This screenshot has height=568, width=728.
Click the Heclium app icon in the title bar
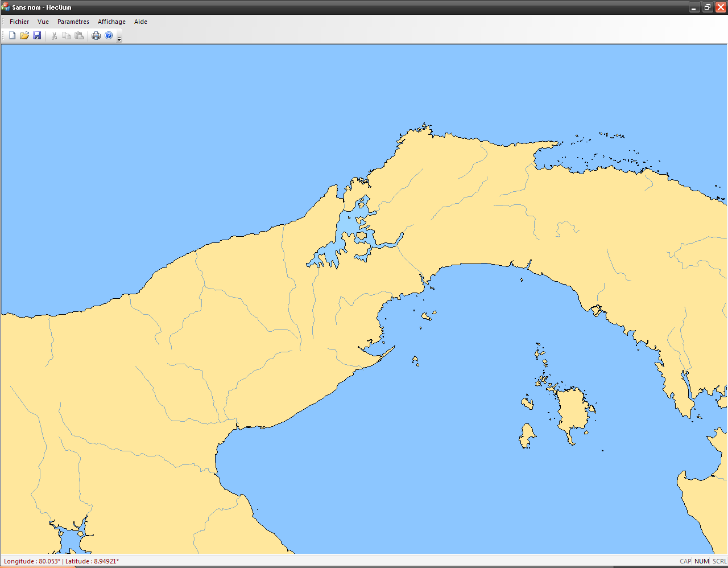click(x=6, y=7)
